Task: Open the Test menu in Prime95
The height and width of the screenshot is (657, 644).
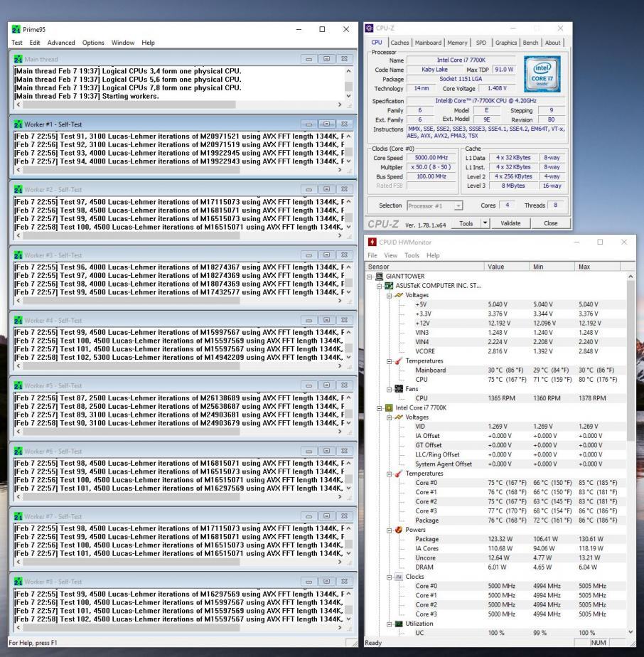Action: coord(17,43)
